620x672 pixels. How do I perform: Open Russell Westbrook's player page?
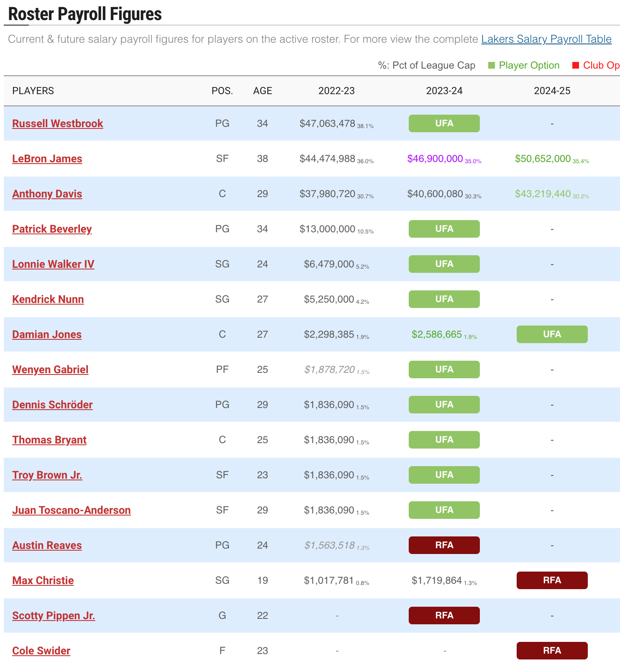(58, 123)
